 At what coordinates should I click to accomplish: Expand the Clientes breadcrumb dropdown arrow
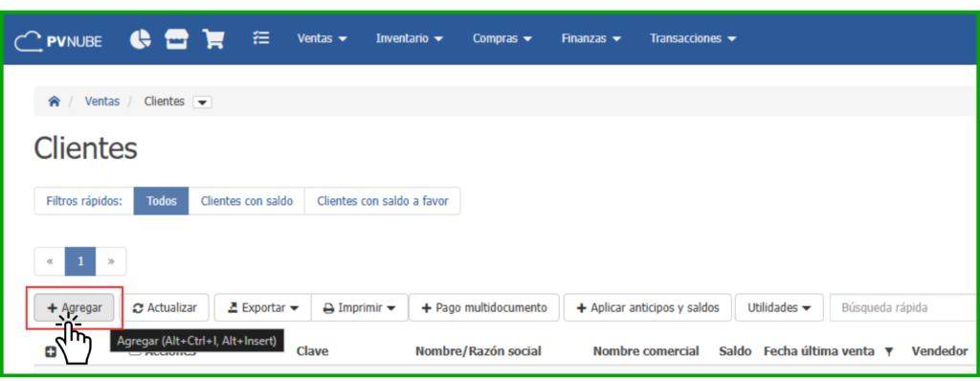point(203,102)
